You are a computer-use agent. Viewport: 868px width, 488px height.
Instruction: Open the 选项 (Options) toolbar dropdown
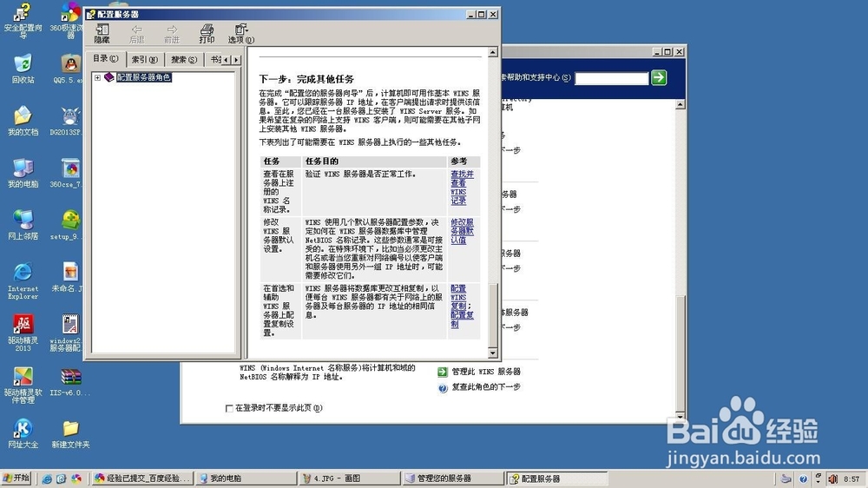(241, 33)
